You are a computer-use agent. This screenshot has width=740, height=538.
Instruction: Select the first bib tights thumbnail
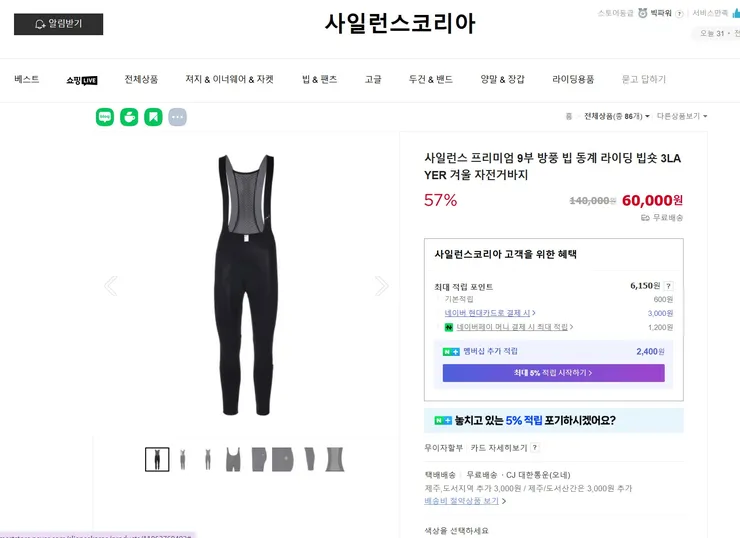[x=157, y=459]
